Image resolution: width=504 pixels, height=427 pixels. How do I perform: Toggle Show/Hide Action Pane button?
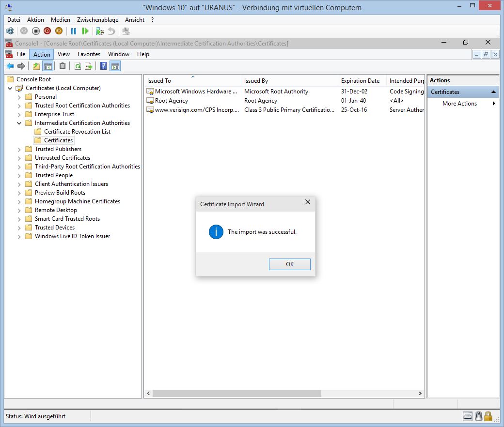115,66
